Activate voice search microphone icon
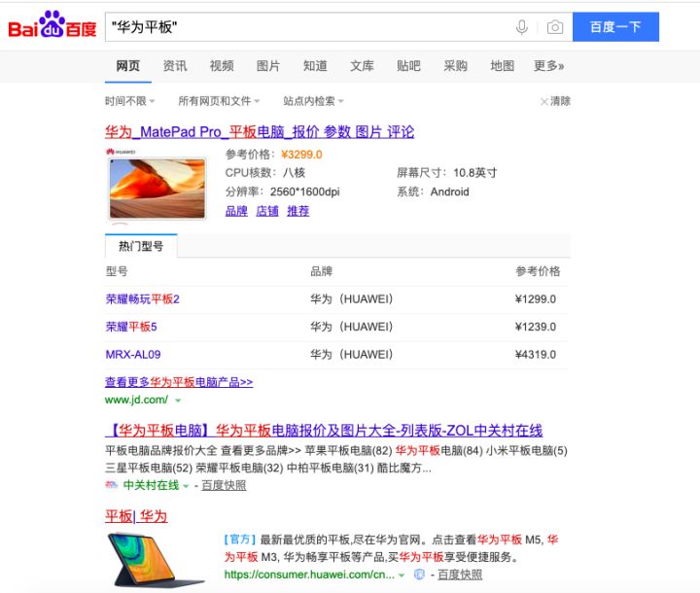Screen dimensions: 700x593 521,27
